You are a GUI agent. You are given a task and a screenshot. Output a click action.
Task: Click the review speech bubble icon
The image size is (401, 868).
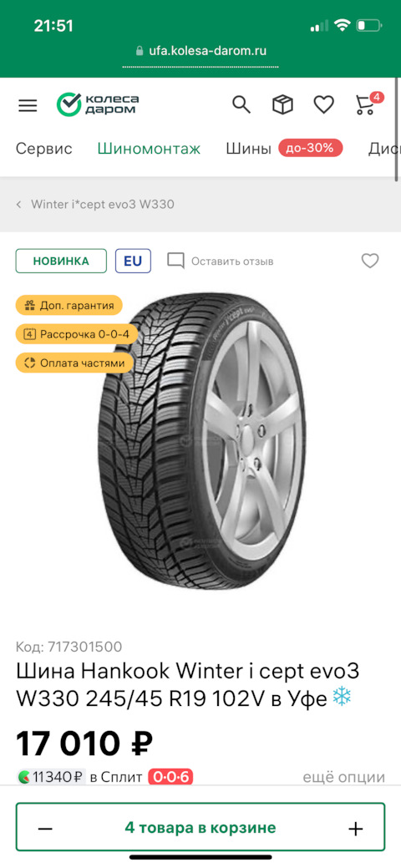click(x=175, y=261)
